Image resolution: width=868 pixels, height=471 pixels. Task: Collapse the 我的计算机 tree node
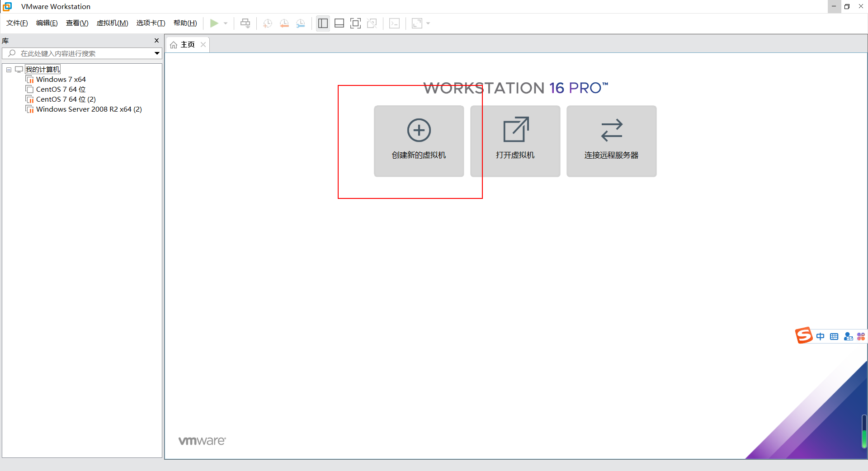click(9, 70)
